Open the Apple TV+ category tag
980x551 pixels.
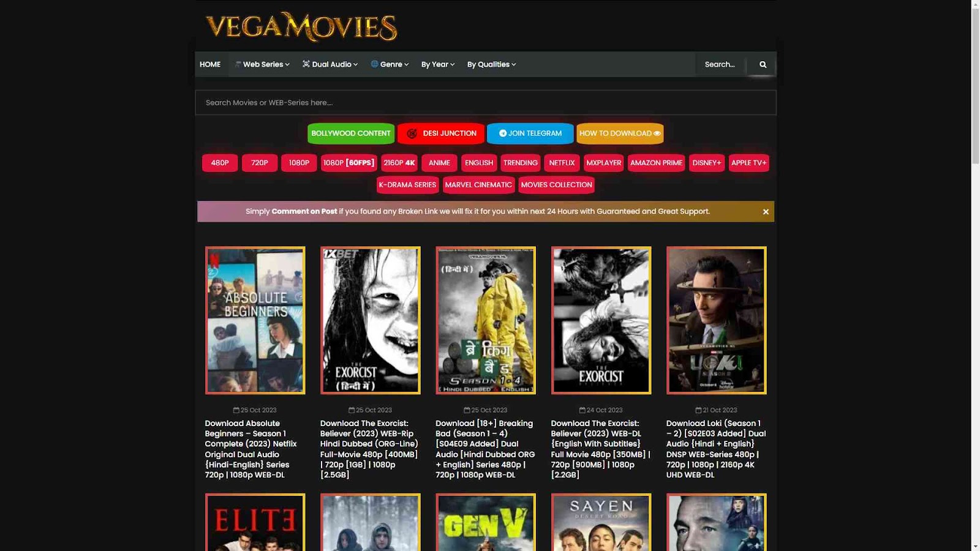749,163
